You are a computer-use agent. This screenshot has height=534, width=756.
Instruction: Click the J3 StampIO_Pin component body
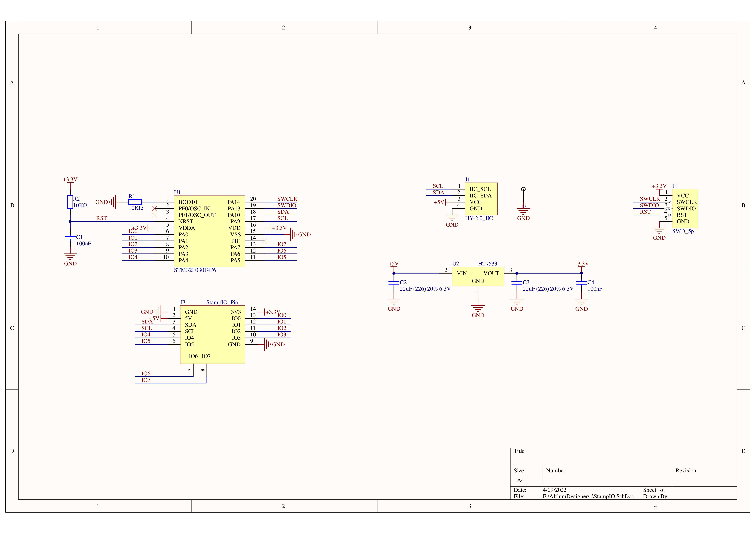pos(213,334)
